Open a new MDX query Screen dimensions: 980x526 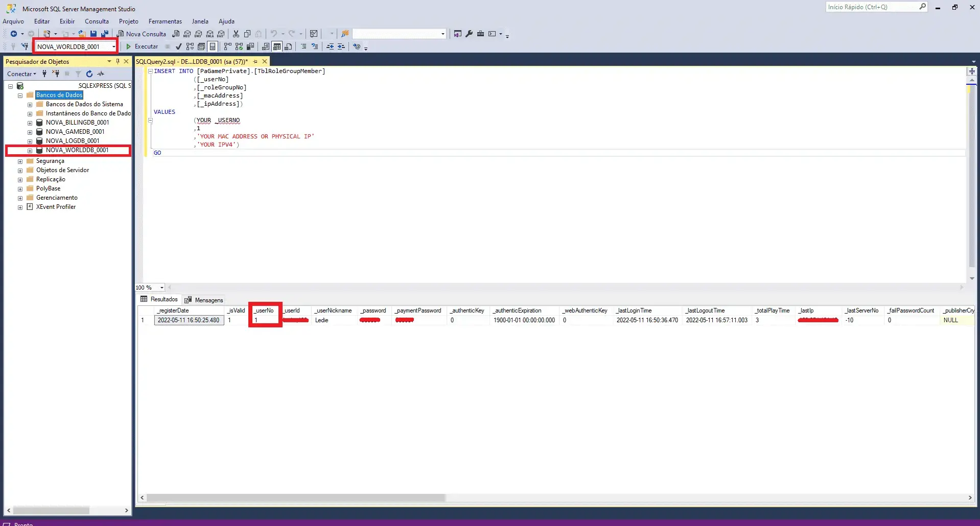[187, 34]
